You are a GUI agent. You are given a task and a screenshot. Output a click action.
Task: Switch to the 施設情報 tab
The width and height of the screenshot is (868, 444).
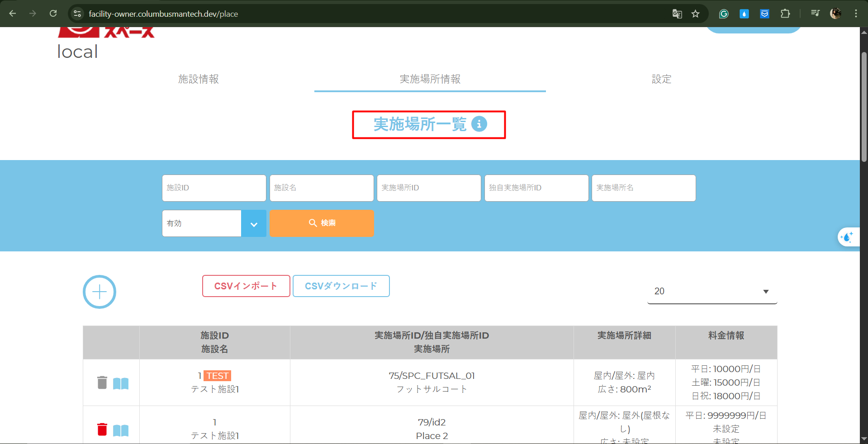[x=199, y=79]
